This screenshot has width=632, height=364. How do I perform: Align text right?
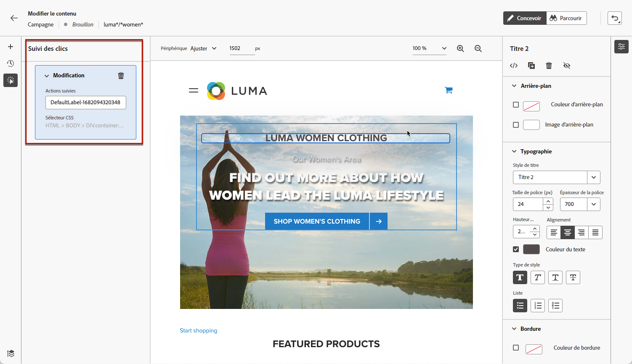[582, 232]
